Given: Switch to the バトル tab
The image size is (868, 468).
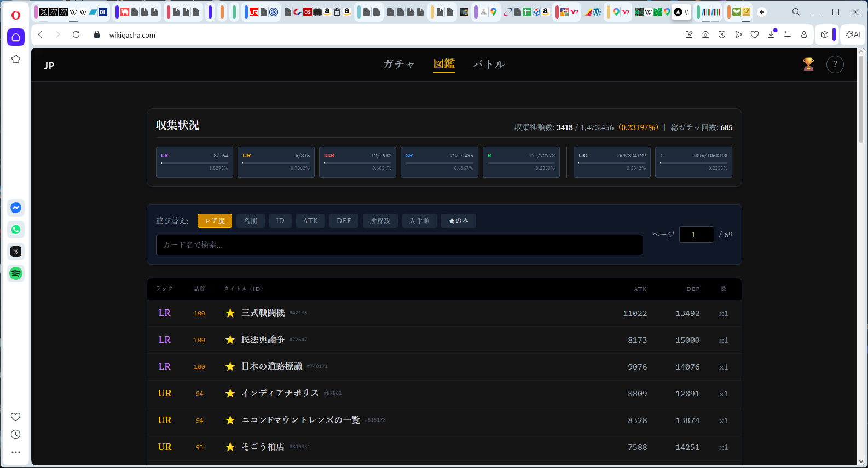Looking at the screenshot, I should 488,65.
